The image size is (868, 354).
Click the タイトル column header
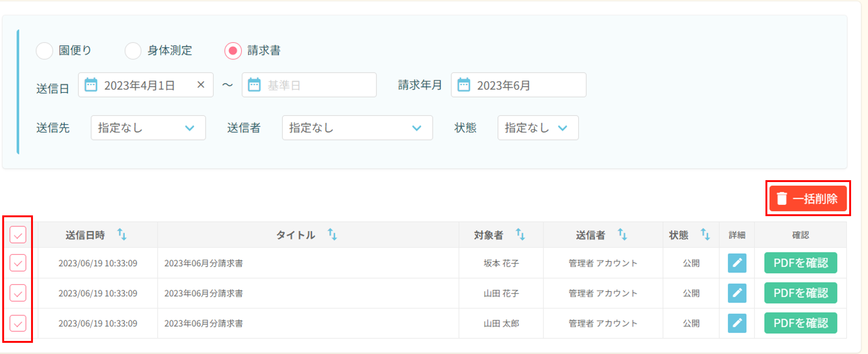(308, 235)
